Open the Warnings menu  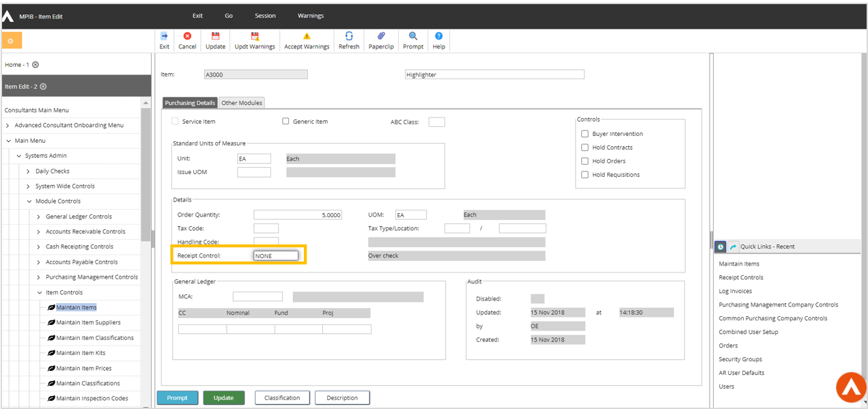[x=311, y=16]
